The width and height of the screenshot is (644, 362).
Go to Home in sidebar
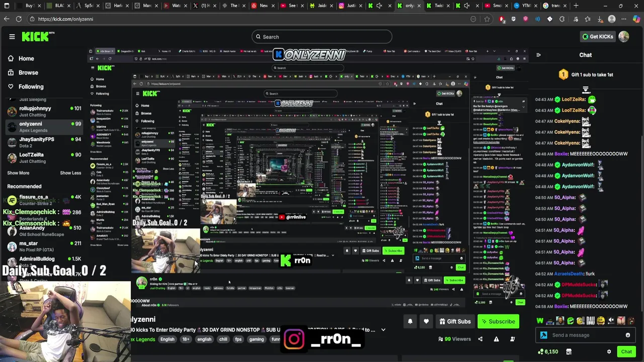pyautogui.click(x=21, y=58)
